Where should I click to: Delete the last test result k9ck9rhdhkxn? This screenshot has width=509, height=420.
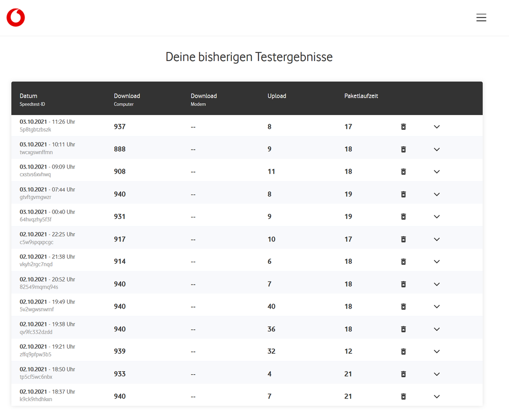403,397
